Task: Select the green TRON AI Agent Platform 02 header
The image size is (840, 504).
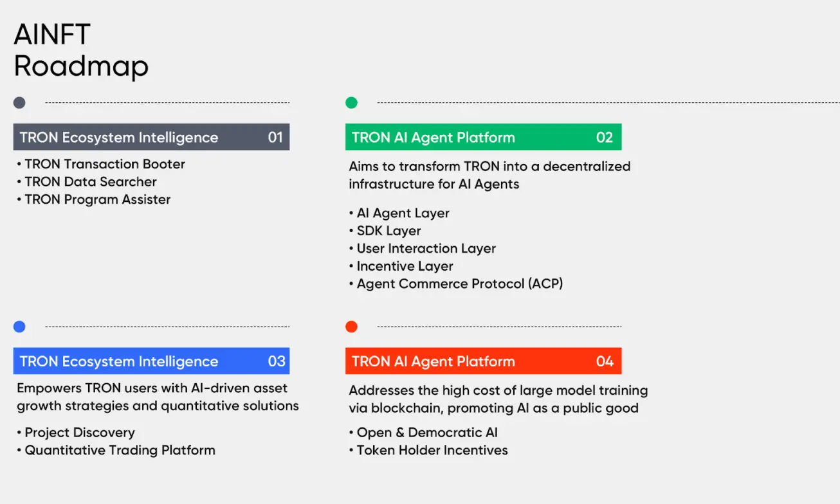Action: (x=483, y=138)
